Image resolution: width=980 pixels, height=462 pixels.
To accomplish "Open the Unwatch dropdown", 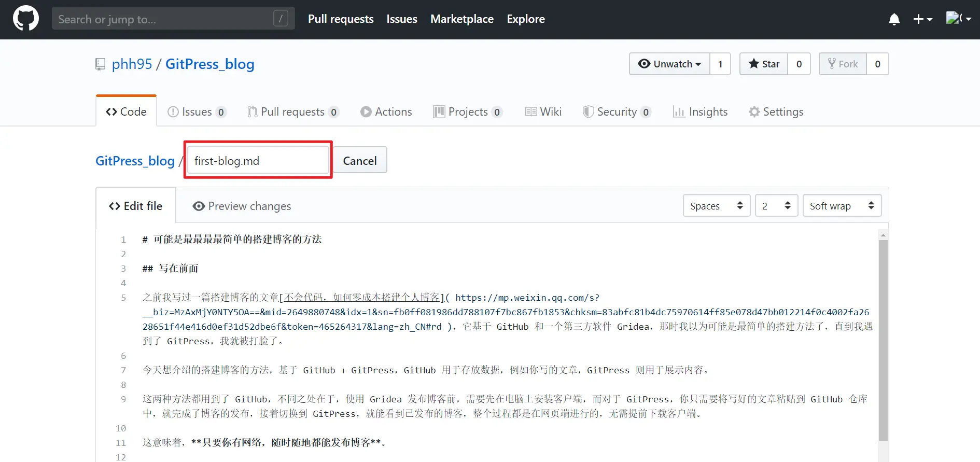I will click(669, 64).
